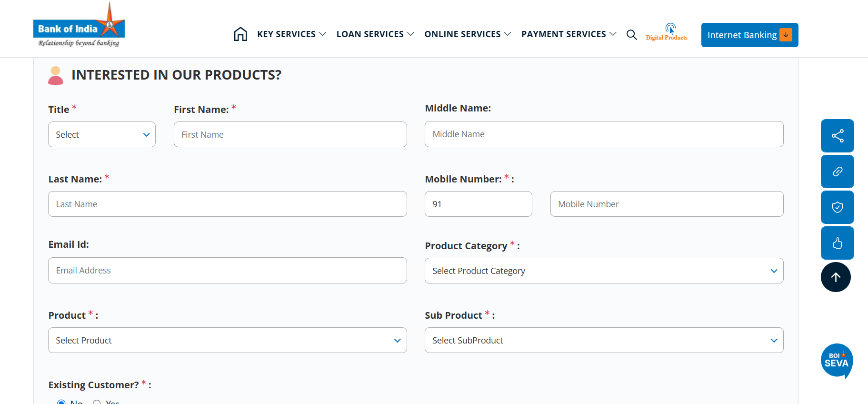
Task: Open the Key Services menu
Action: [291, 34]
